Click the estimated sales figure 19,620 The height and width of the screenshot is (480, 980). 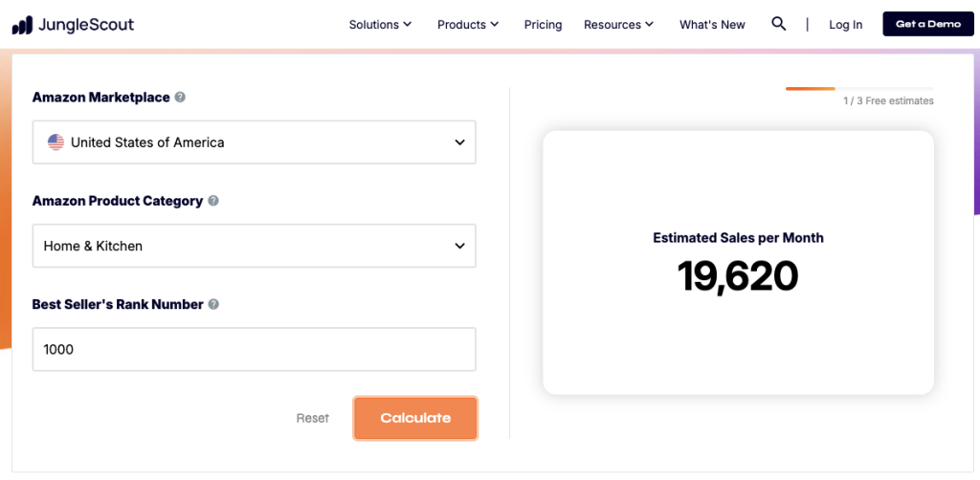coord(738,276)
